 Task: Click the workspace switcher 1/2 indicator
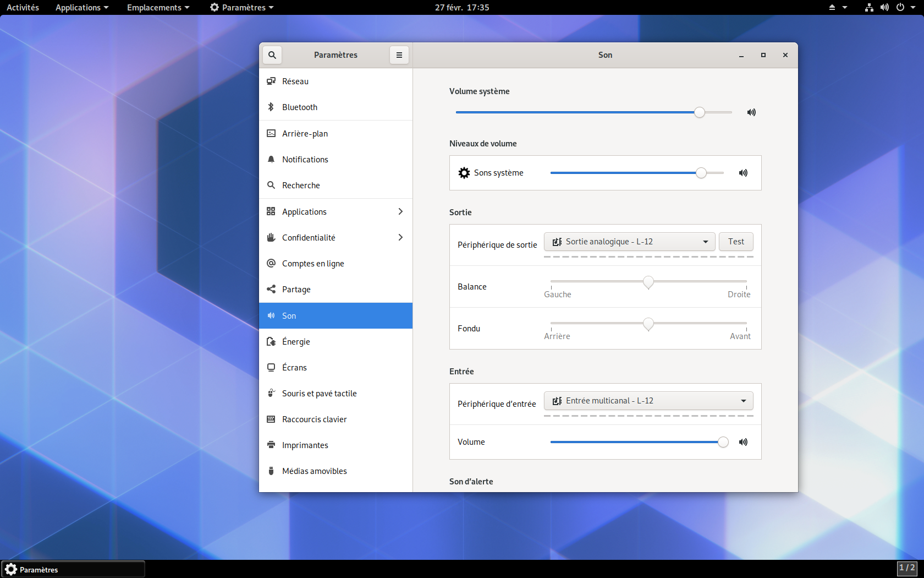click(907, 568)
